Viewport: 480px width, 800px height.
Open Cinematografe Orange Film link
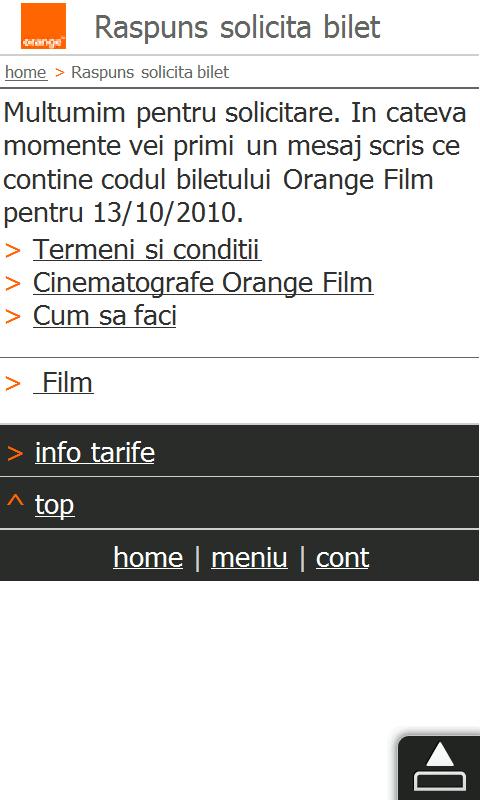pos(203,284)
